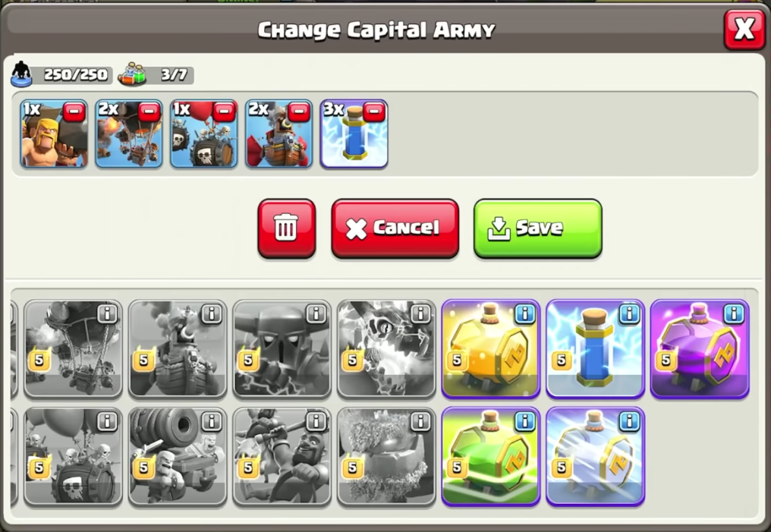The image size is (771, 532).
Task: Show info for the Hog Raiders
Action: (x=316, y=421)
